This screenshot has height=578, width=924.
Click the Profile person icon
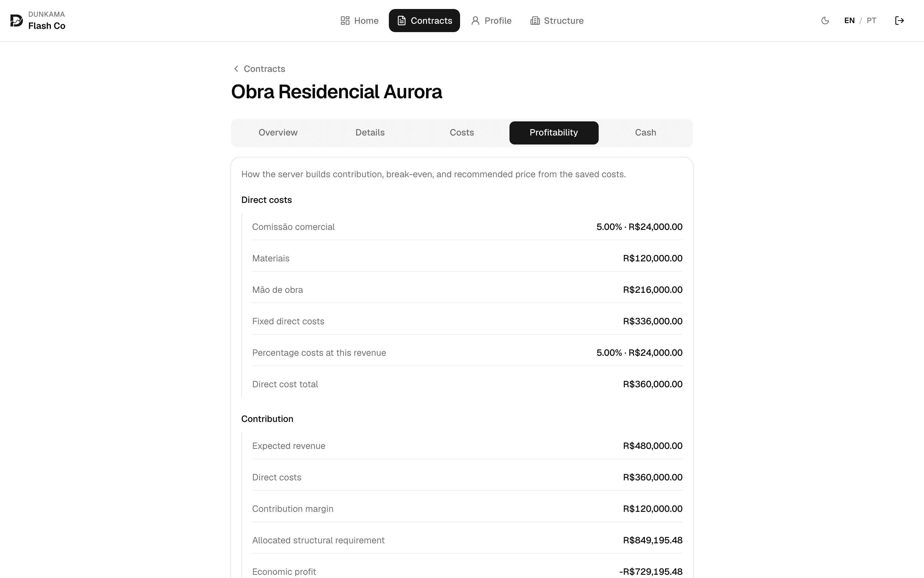[x=475, y=21]
